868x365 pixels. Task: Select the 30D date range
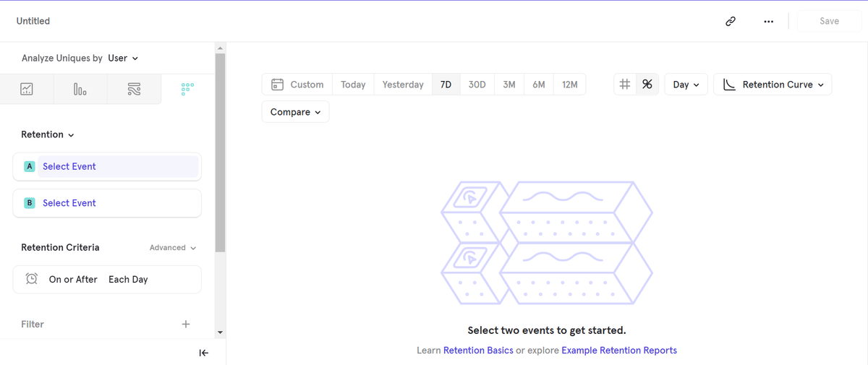tap(477, 85)
